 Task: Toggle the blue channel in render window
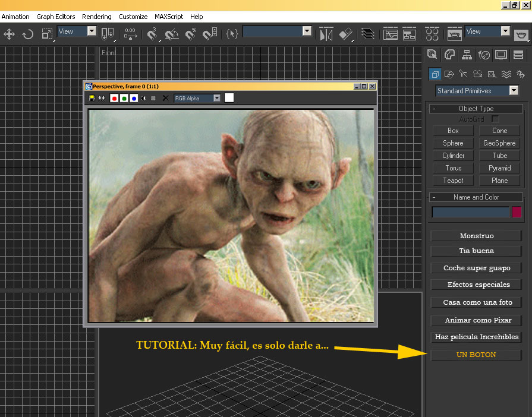coord(134,98)
